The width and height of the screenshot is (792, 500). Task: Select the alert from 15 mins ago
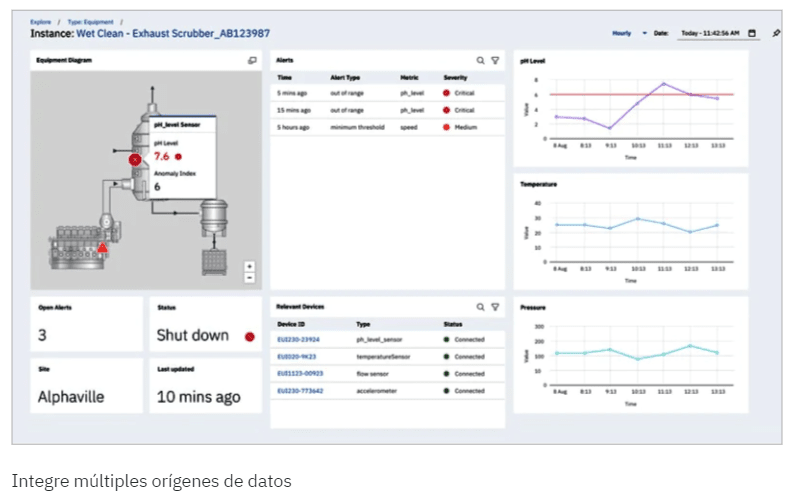(387, 110)
